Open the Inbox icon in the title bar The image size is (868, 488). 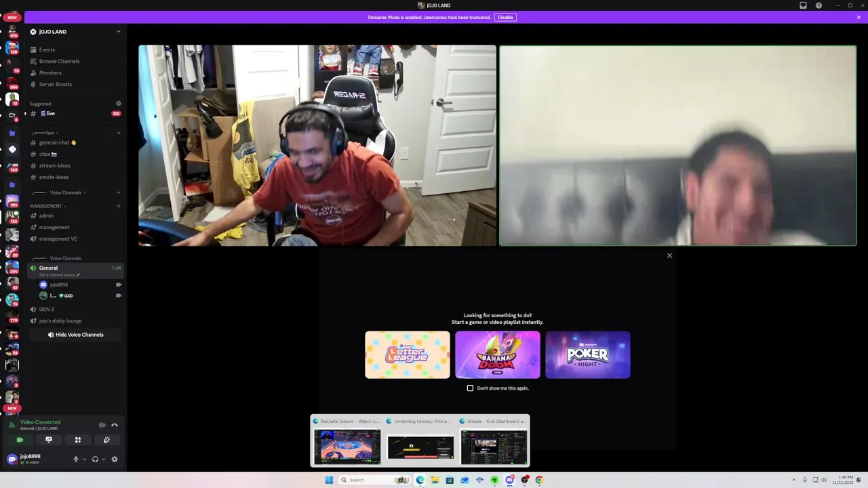click(x=803, y=5)
